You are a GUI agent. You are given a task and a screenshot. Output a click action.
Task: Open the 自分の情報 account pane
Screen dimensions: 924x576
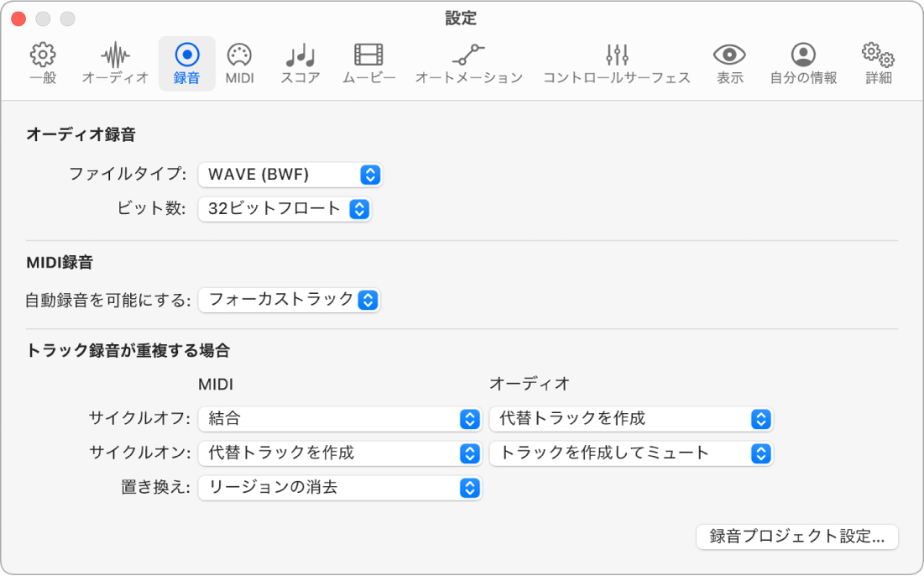(x=803, y=64)
